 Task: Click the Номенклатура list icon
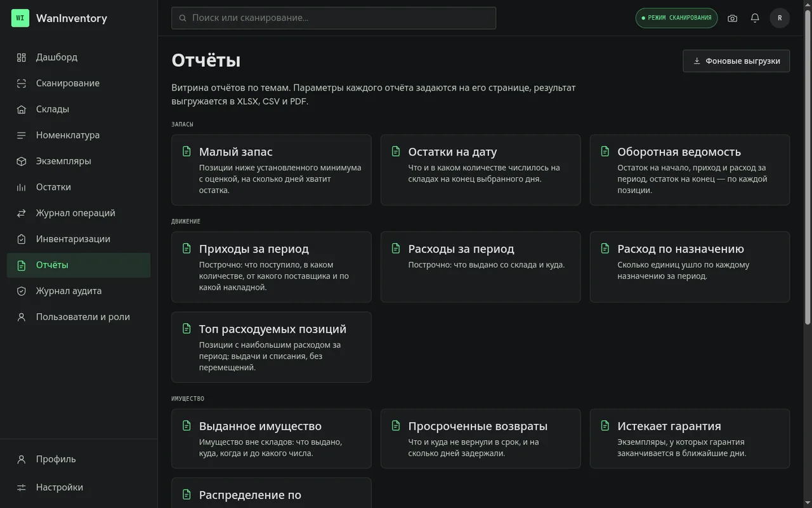click(x=22, y=135)
